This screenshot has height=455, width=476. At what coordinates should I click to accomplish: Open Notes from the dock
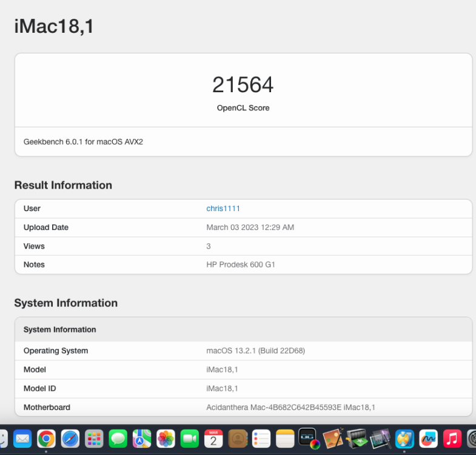(x=285, y=439)
